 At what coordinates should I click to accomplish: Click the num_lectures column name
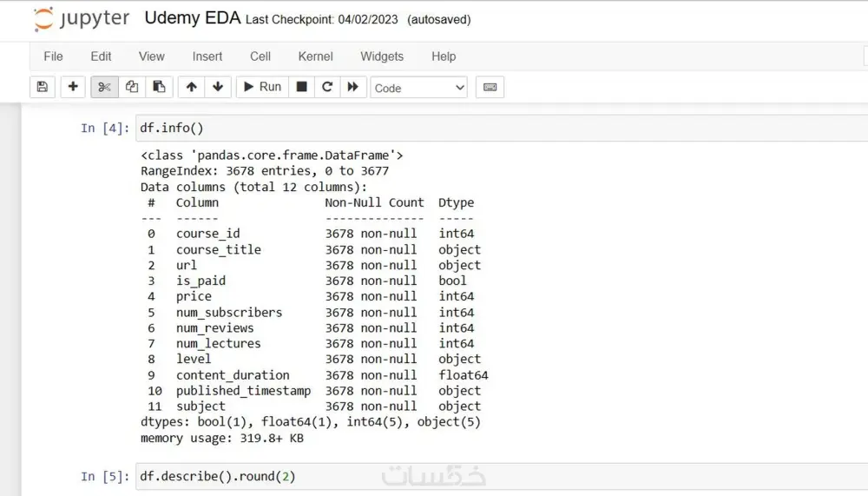(x=219, y=344)
